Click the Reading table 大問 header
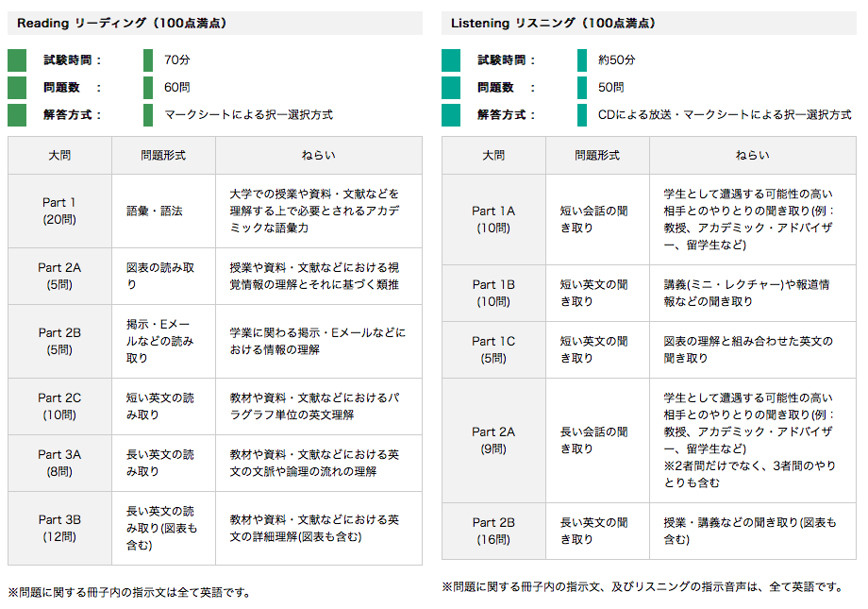Image resolution: width=868 pixels, height=609 pixels. point(59,156)
